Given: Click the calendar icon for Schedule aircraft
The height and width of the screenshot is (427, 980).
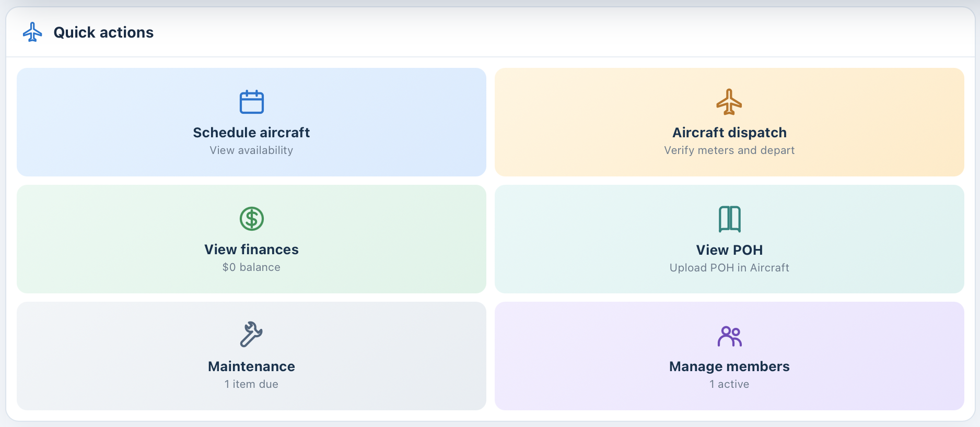Looking at the screenshot, I should click(251, 102).
